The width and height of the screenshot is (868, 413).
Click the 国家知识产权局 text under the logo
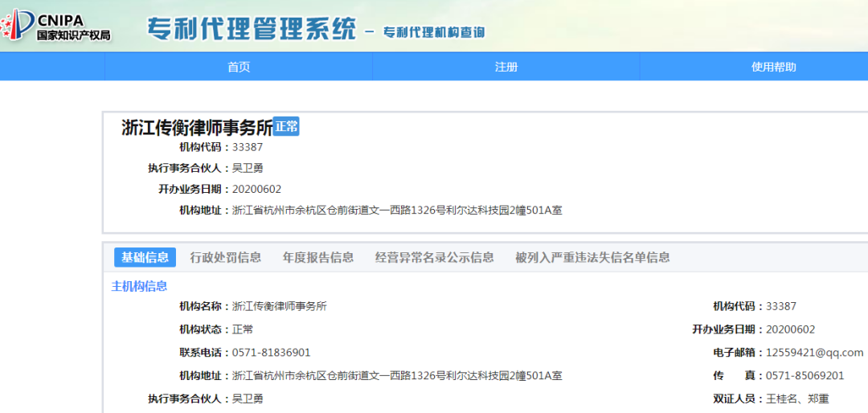[x=74, y=36]
